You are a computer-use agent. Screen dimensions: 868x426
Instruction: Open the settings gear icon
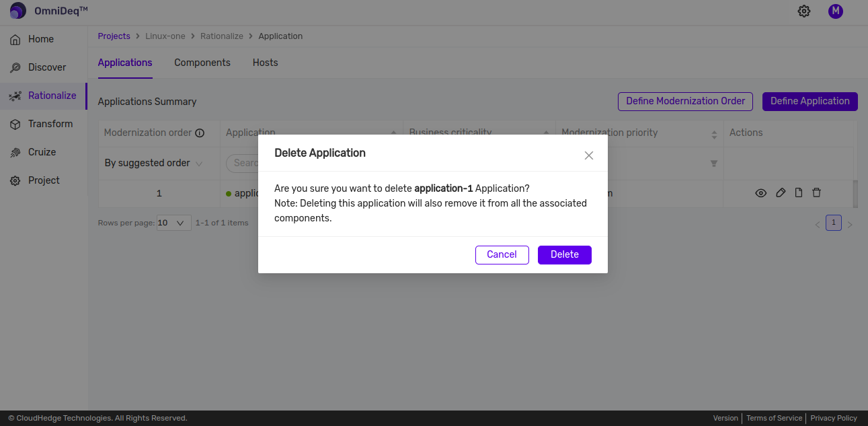click(x=804, y=11)
